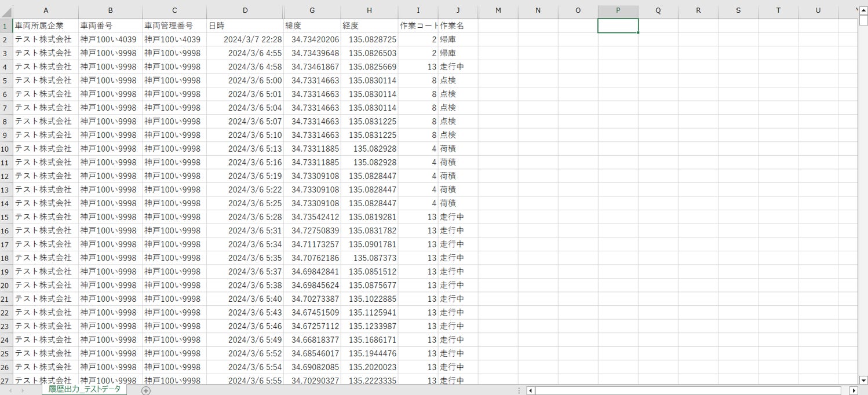
Task: Select the cell with 135.0828725
Action: click(x=370, y=39)
